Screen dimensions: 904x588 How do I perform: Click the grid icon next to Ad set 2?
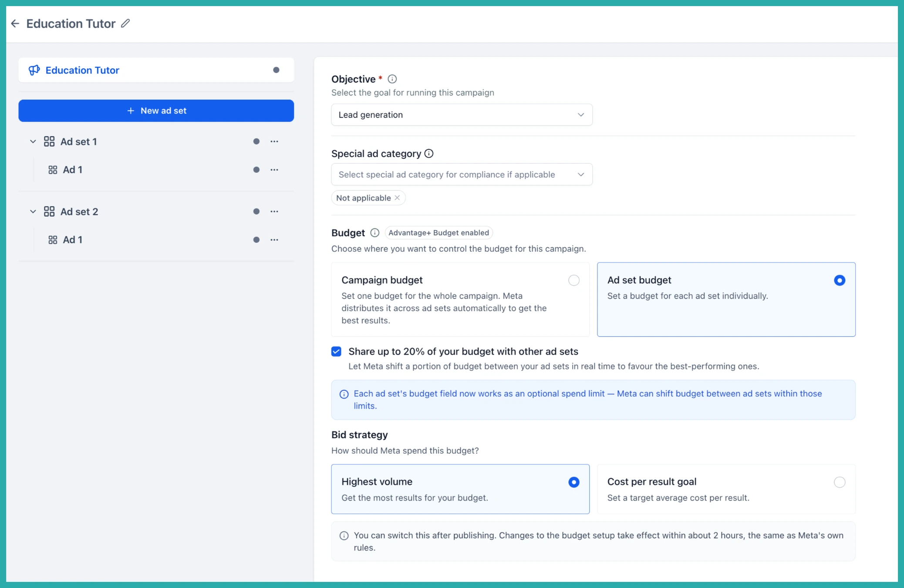49,212
